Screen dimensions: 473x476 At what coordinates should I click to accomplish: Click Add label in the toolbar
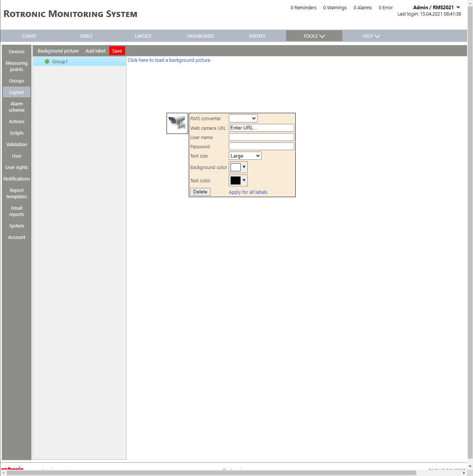point(95,51)
